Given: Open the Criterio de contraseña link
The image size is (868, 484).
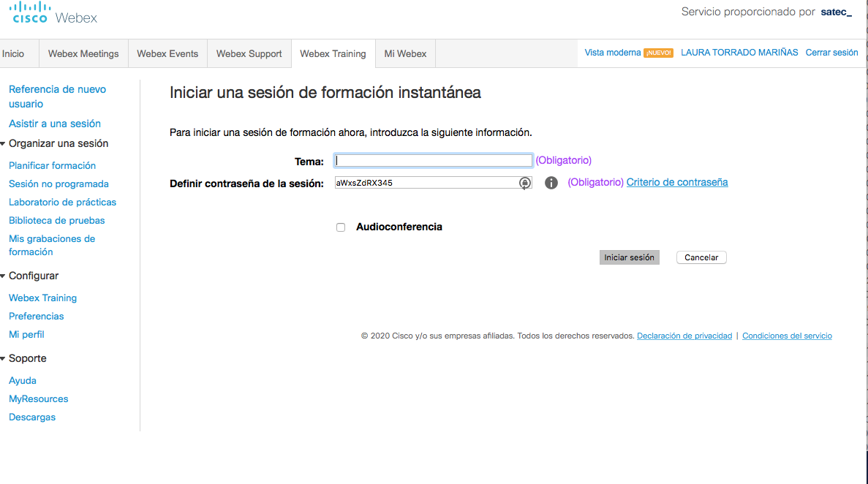Looking at the screenshot, I should coord(676,182).
